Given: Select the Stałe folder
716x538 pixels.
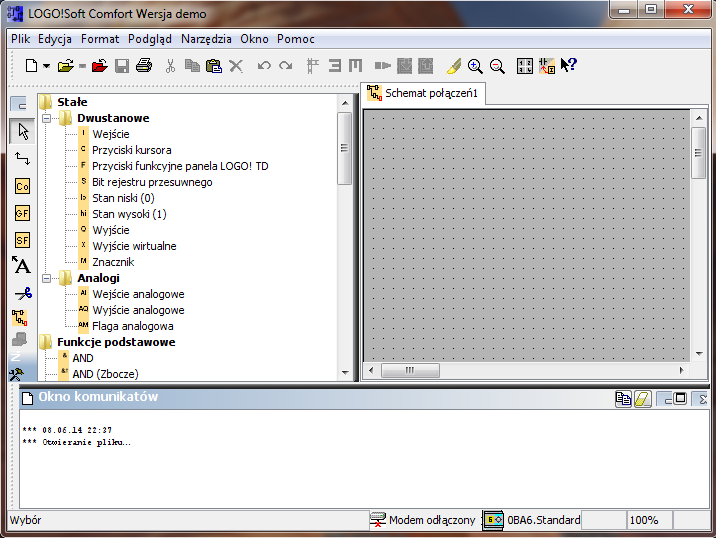Looking at the screenshot, I should point(72,102).
